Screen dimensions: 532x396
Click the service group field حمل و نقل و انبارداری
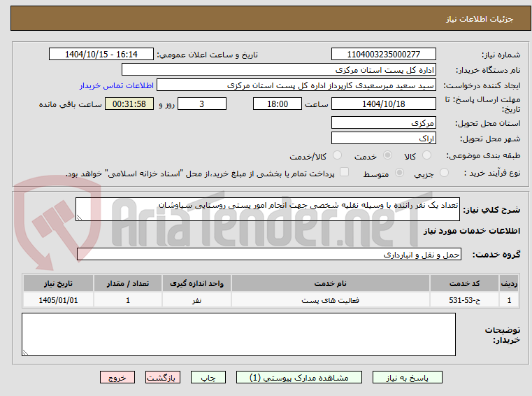point(269,254)
